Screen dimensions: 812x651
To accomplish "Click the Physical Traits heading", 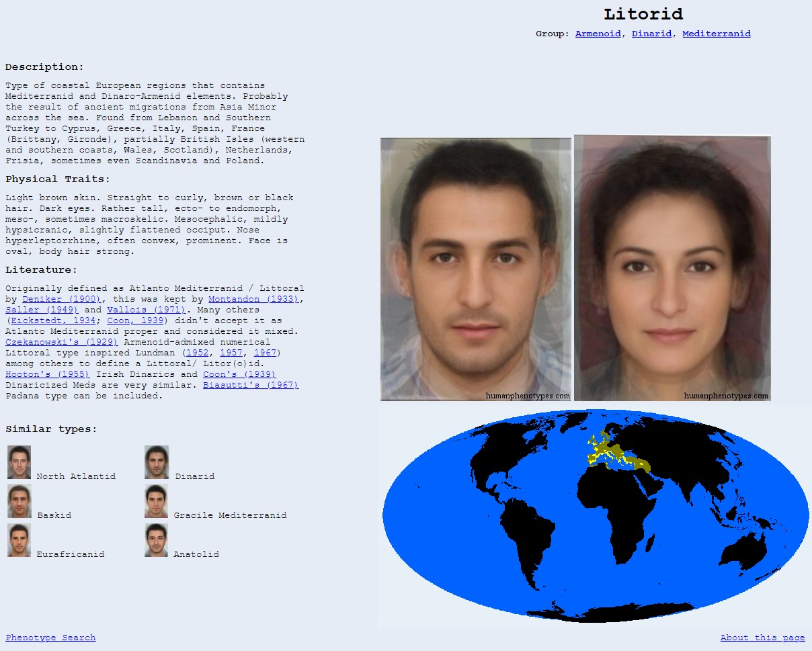I will (x=58, y=179).
